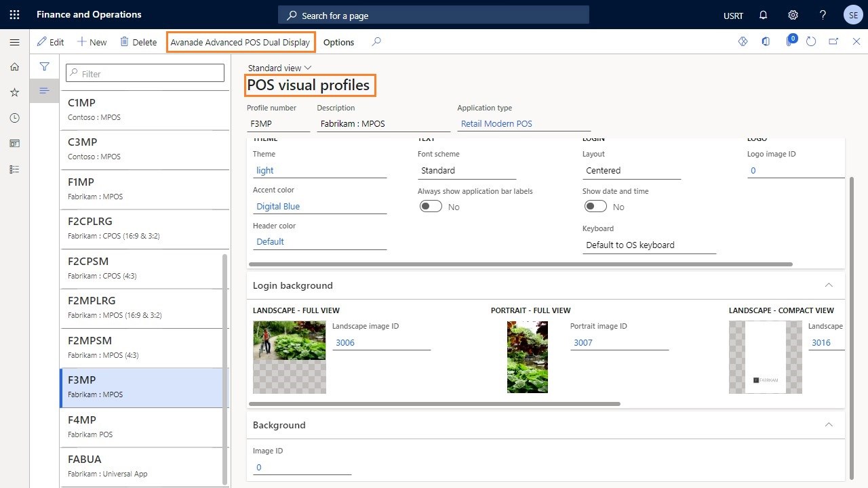The image size is (868, 488).
Task: Click the Profile number field F3MP
Action: point(278,123)
